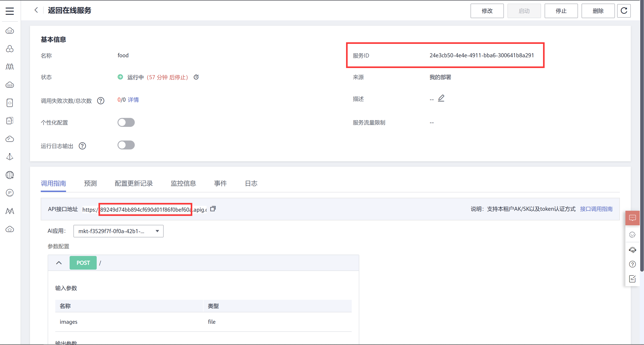The image size is (644, 345).
Task: Click the headset customer service icon
Action: (x=632, y=250)
